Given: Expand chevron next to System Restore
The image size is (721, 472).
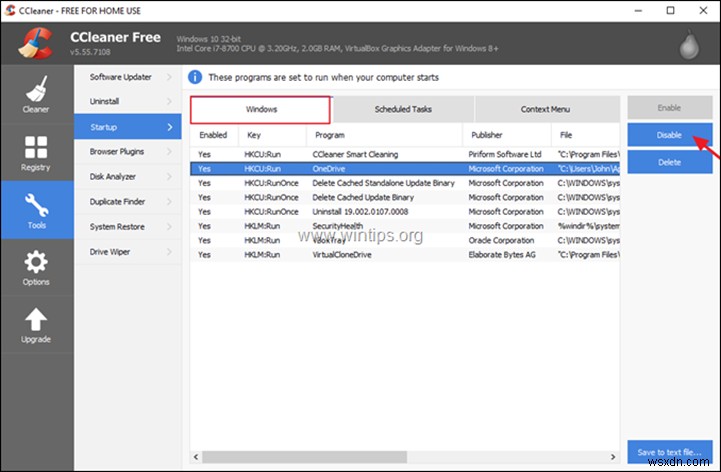Looking at the screenshot, I should [x=169, y=227].
